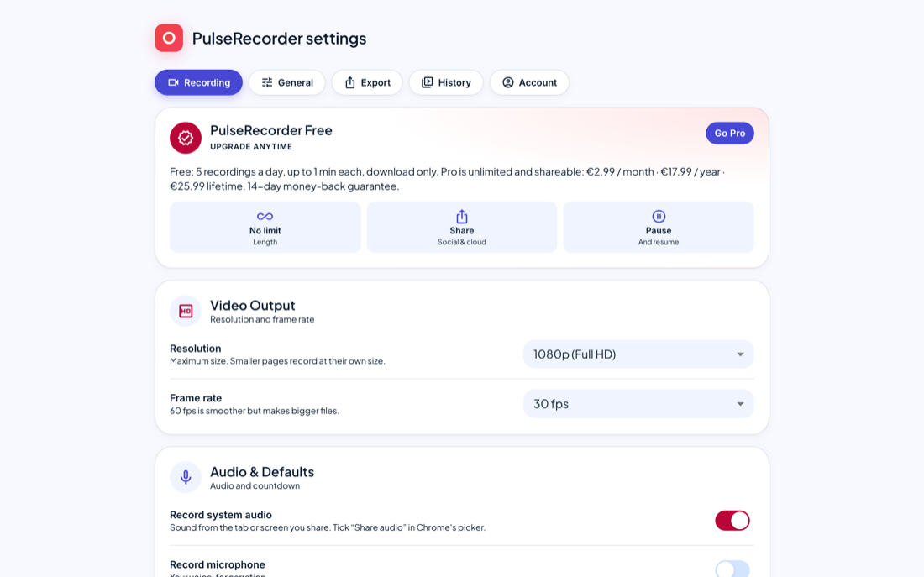Open the Frame rate dropdown showing 30 fps
The image size is (924, 577).
[638, 404]
